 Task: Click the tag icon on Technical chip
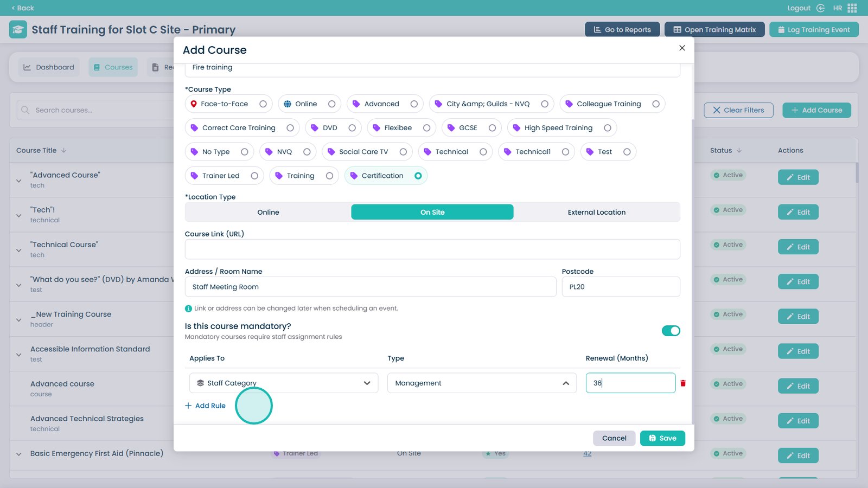[x=427, y=152]
